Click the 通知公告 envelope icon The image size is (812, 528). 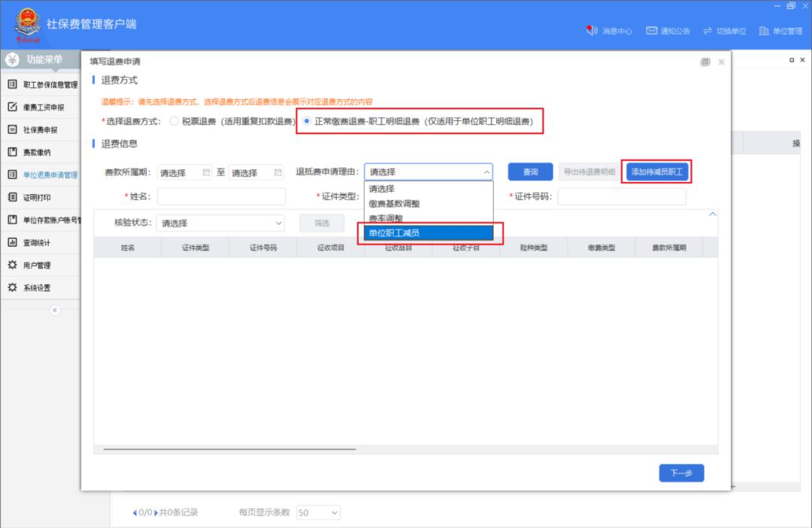652,31
